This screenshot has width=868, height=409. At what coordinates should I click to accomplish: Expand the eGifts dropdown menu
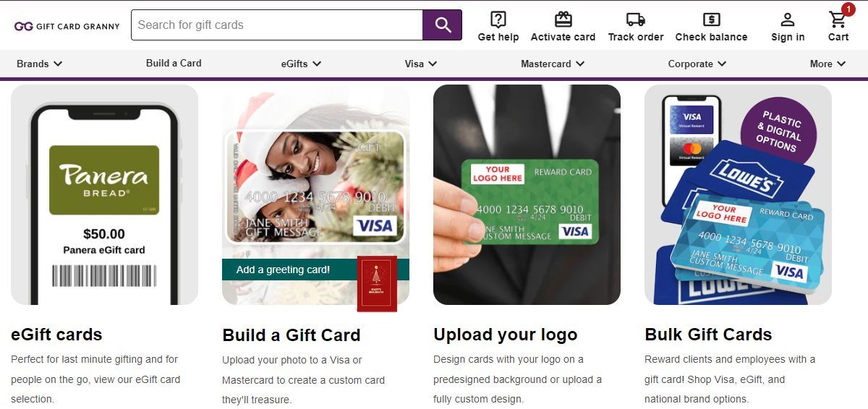[301, 64]
